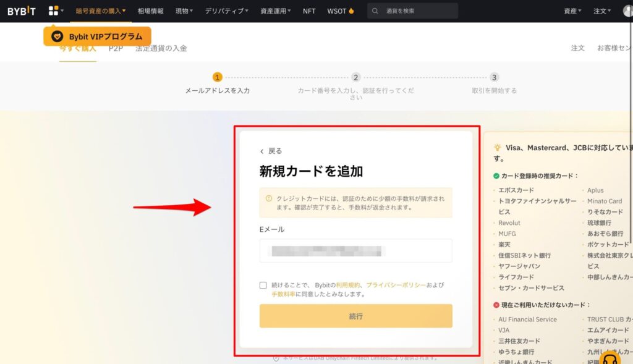Switch to 法定通貨の入金 tab
This screenshot has height=364, width=633.
point(161,48)
